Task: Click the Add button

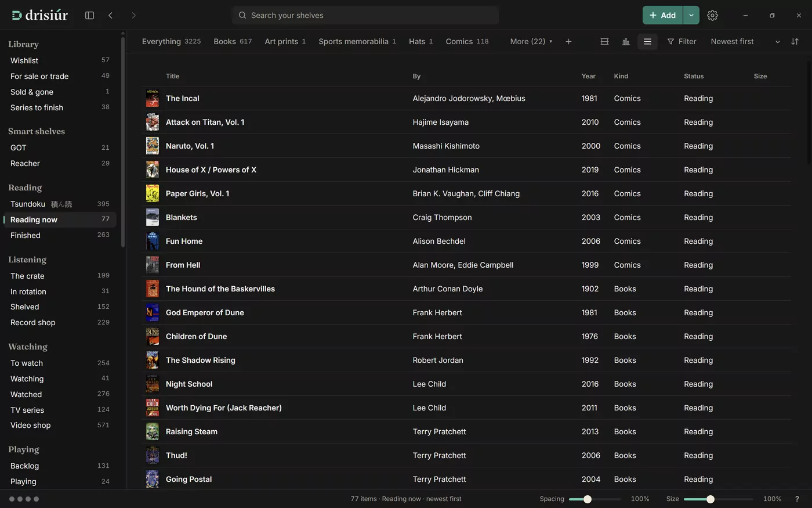Action: pos(662,15)
